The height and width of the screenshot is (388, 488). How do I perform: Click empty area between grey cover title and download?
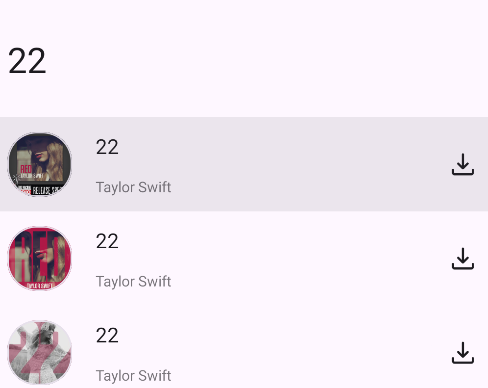click(310, 352)
